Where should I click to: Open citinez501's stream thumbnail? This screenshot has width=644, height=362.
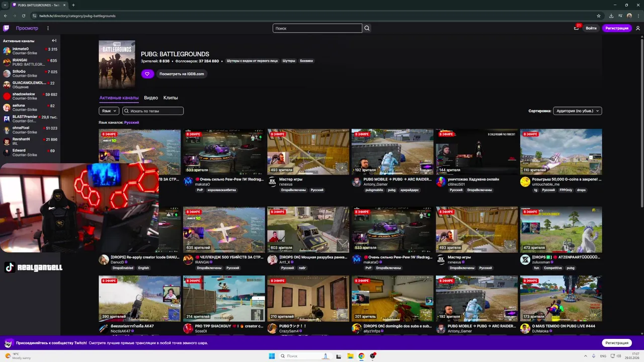[x=476, y=151]
